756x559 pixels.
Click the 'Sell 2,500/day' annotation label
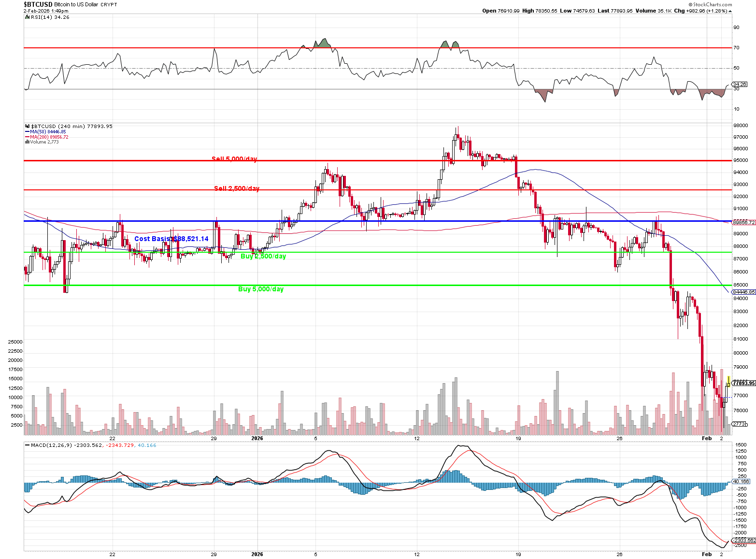(237, 188)
